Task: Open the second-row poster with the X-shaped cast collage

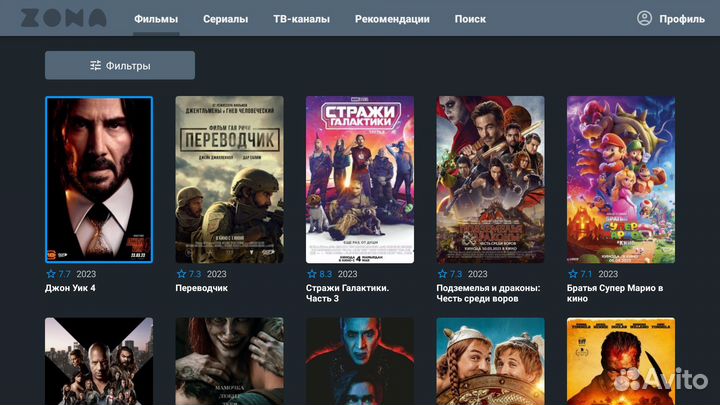Action: [x=99, y=361]
